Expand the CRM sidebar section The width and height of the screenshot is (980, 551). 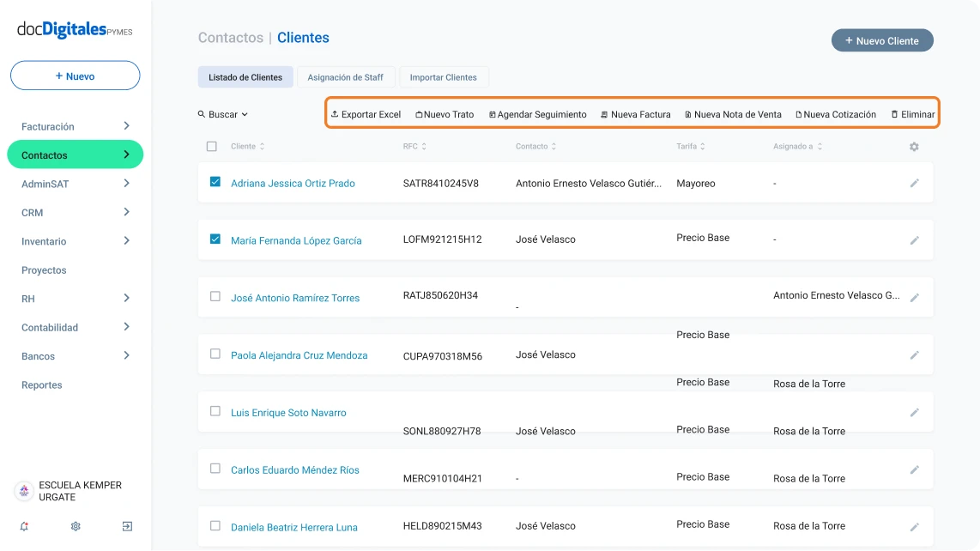75,213
